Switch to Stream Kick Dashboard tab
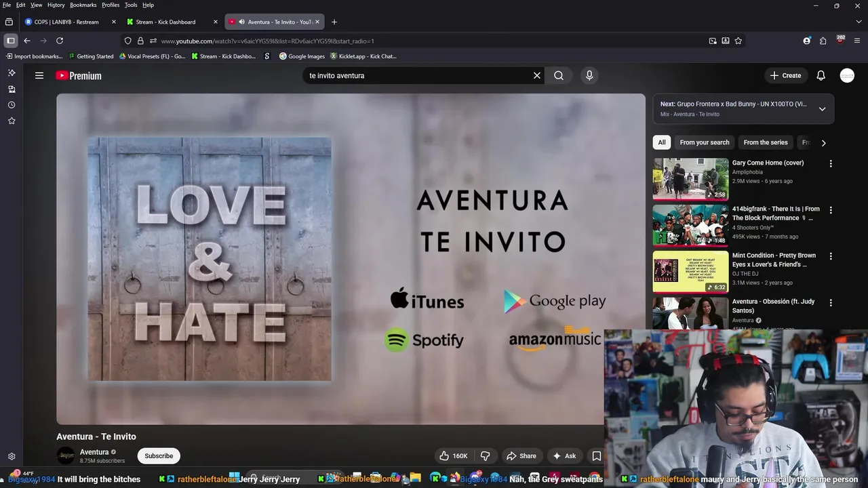 point(166,22)
